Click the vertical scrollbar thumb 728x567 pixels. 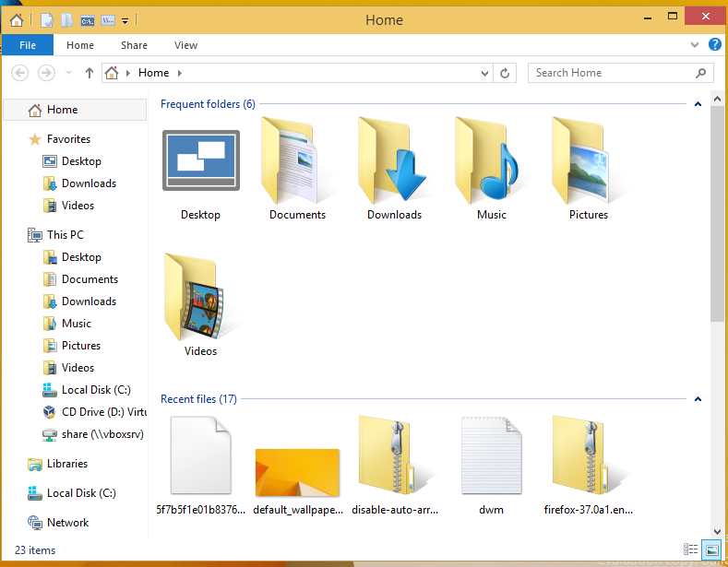click(x=717, y=214)
